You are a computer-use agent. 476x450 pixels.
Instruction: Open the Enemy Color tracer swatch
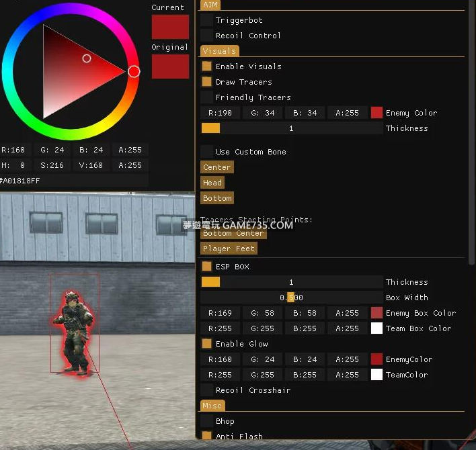tap(376, 113)
